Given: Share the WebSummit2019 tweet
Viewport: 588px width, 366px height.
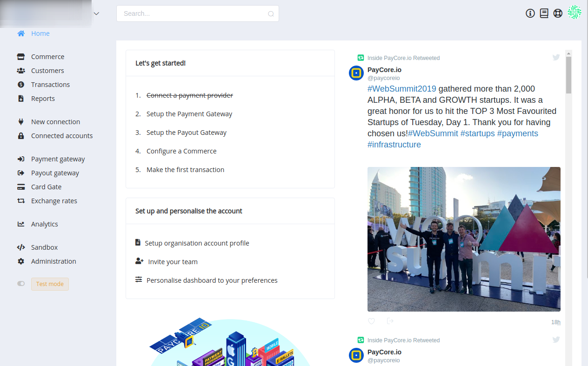Looking at the screenshot, I should pyautogui.click(x=390, y=321).
